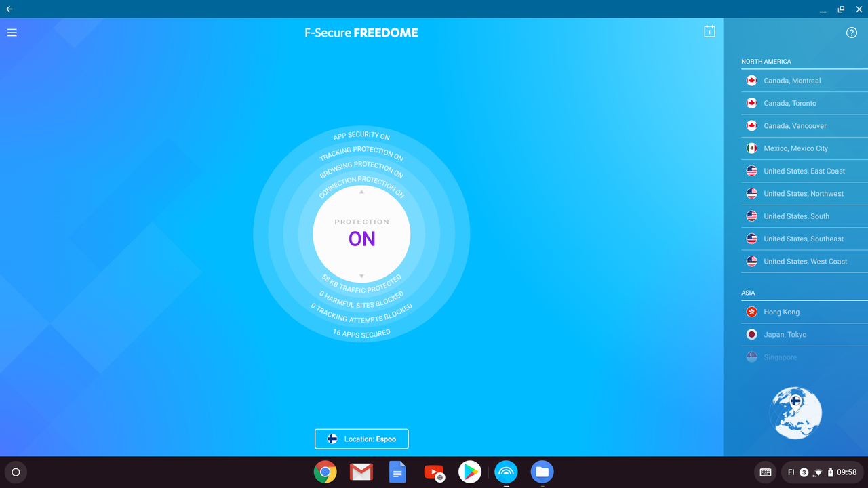This screenshot has height=488, width=868.
Task: Click the up arrow above Protection
Action: pos(361,192)
